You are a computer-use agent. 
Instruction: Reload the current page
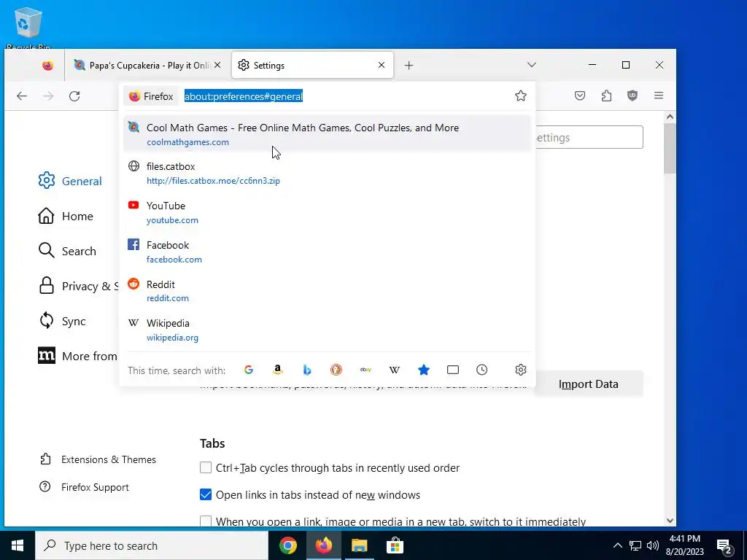(74, 96)
